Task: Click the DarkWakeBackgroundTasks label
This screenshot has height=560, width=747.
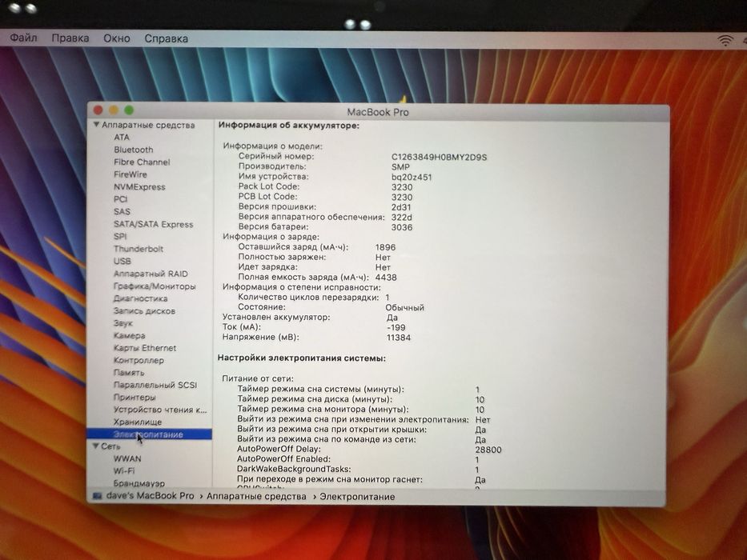Action: [294, 469]
